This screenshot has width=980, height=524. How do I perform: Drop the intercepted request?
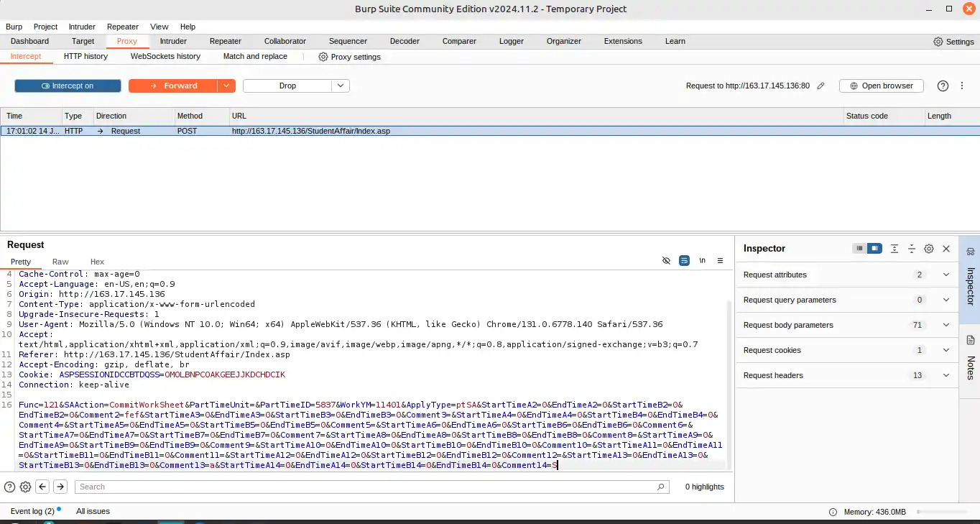coord(287,86)
